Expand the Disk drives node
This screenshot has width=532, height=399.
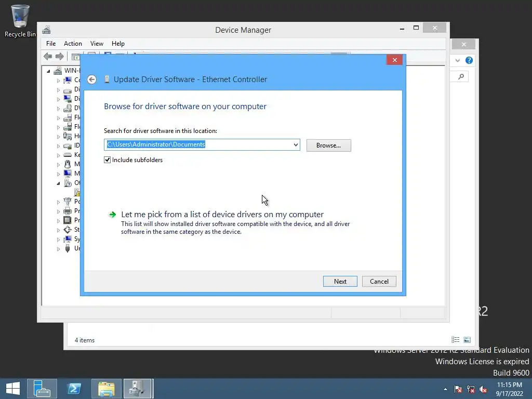click(x=58, y=90)
